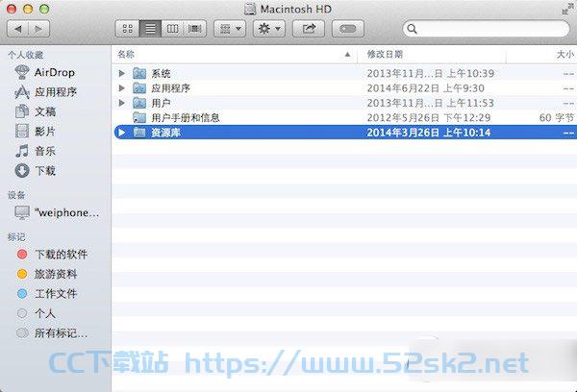Select the 应用程序 folder icon in the list

coord(139,87)
